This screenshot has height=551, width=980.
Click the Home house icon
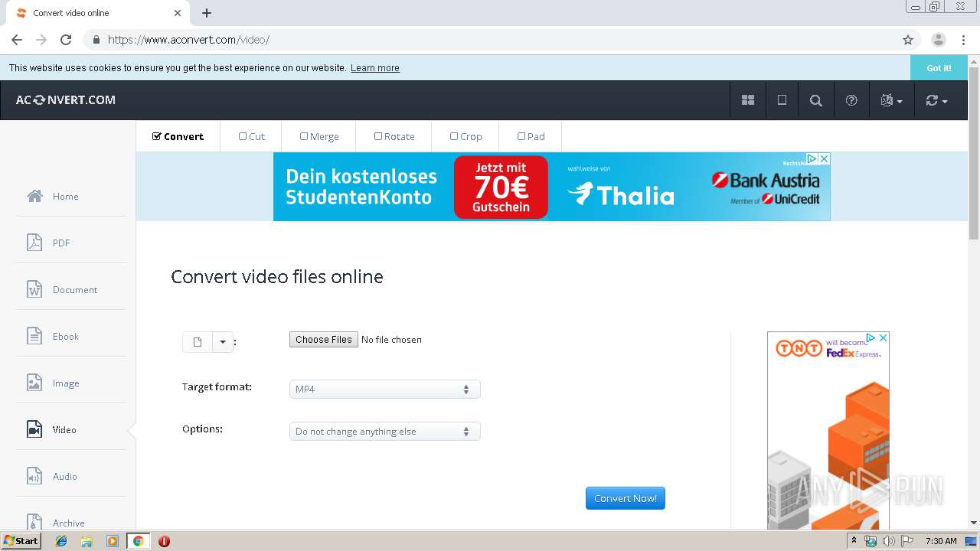[x=34, y=196]
